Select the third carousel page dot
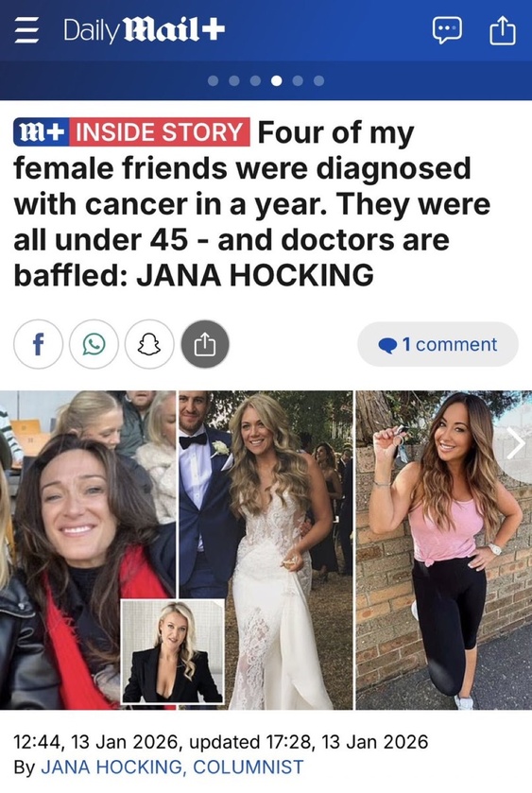 point(255,81)
